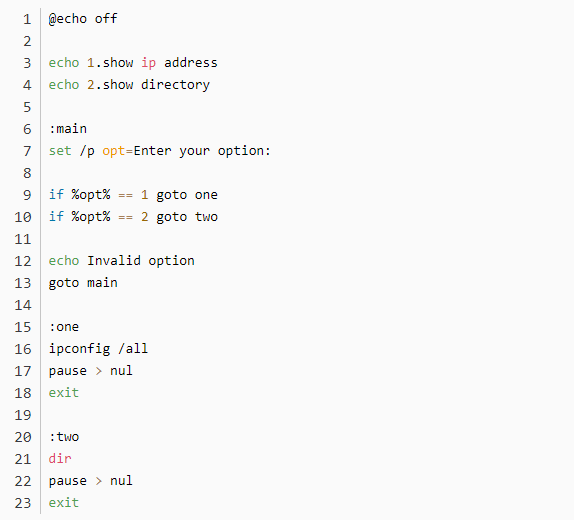The image size is (574, 523).
Task: Click the orange 'opt=' variable on line 7
Action: click(x=118, y=151)
